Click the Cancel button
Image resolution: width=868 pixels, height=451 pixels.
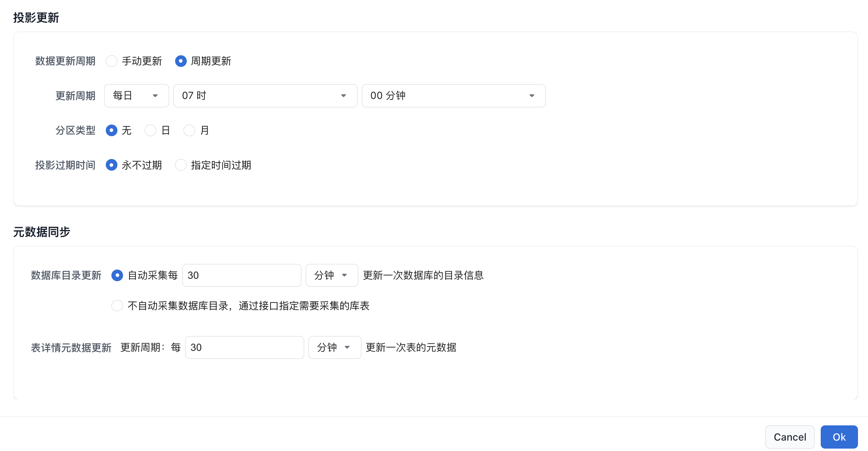point(789,437)
